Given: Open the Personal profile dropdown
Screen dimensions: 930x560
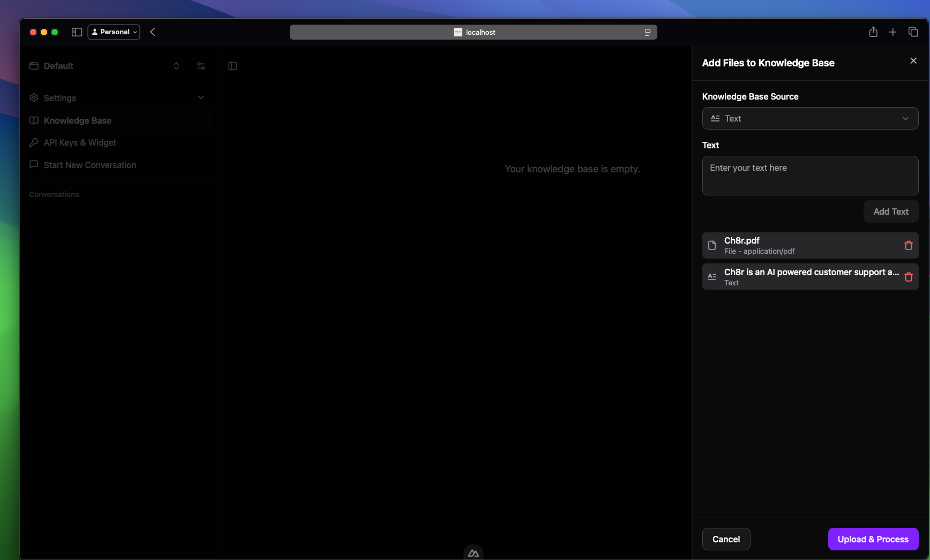Looking at the screenshot, I should coord(114,32).
